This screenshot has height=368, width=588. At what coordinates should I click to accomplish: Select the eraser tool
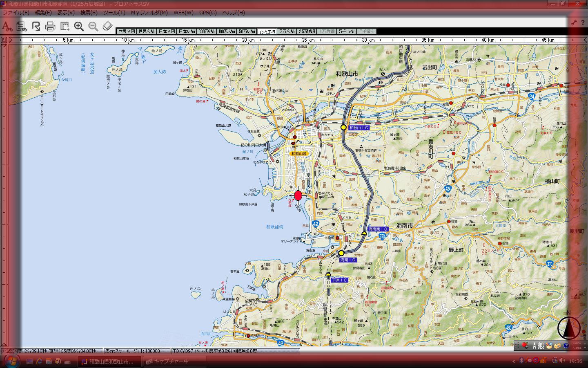pyautogui.click(x=107, y=27)
